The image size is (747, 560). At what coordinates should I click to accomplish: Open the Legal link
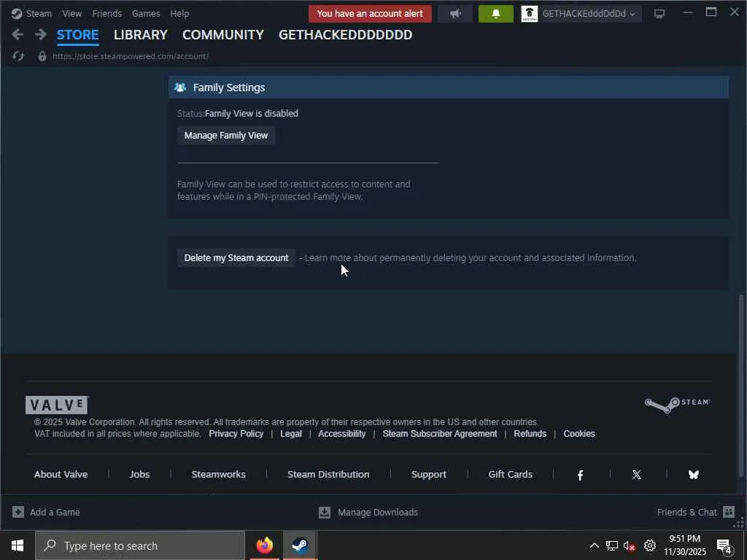pos(290,434)
